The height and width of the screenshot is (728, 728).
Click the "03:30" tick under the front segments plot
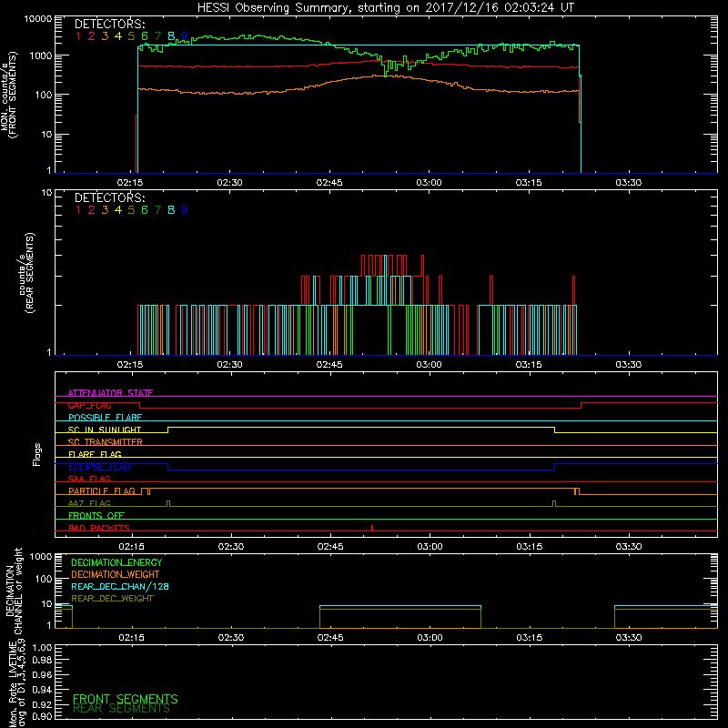[628, 183]
